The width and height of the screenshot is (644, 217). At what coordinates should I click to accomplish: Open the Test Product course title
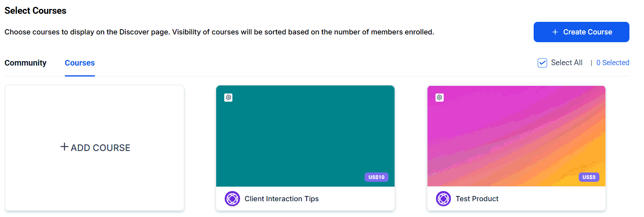477,199
